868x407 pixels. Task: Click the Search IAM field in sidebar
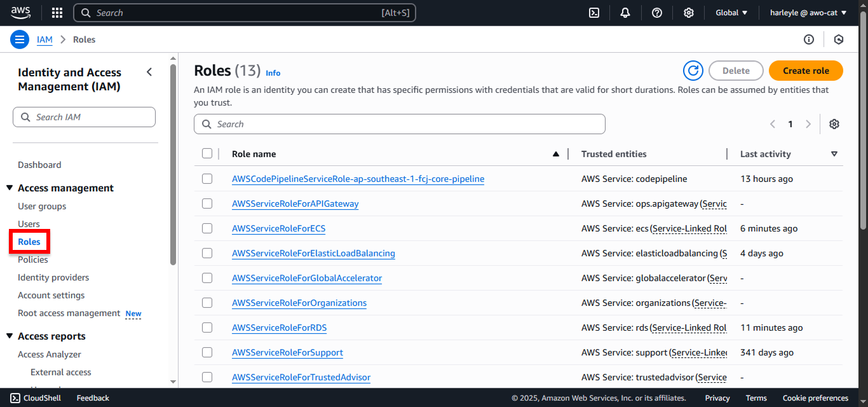(x=84, y=117)
